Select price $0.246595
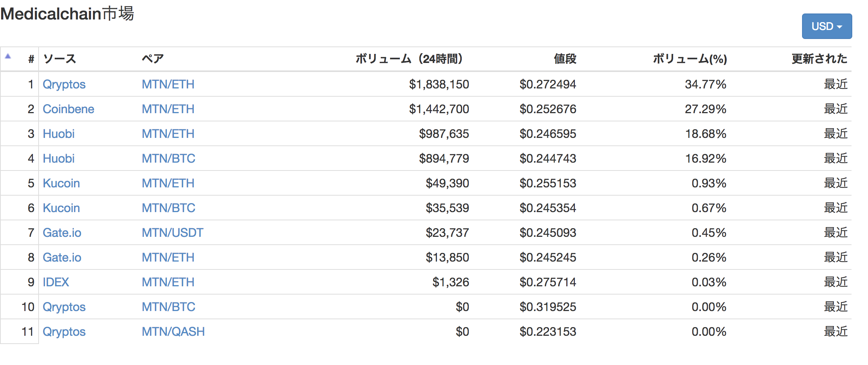Screen dimensions: 868x365 548,134
